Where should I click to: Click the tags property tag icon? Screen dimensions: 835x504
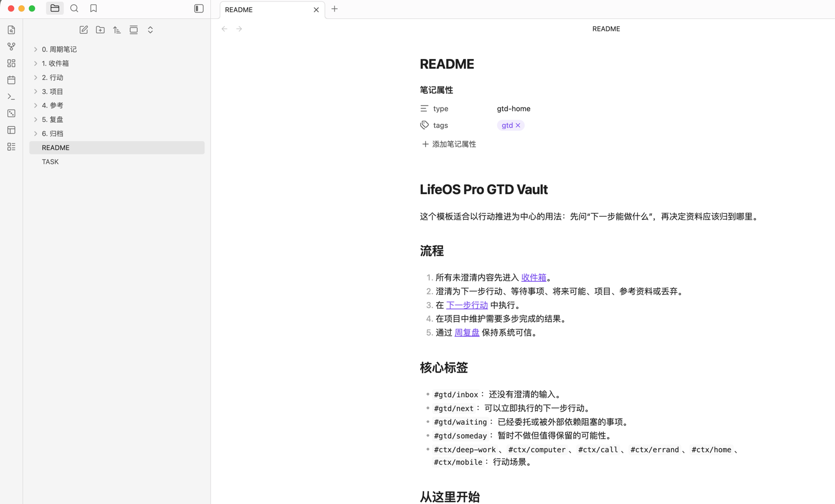(424, 125)
